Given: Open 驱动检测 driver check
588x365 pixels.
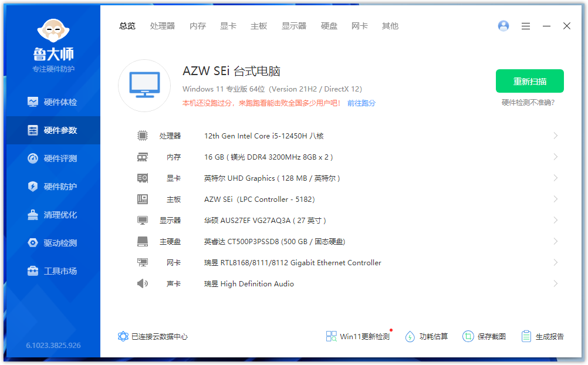Looking at the screenshot, I should point(53,243).
